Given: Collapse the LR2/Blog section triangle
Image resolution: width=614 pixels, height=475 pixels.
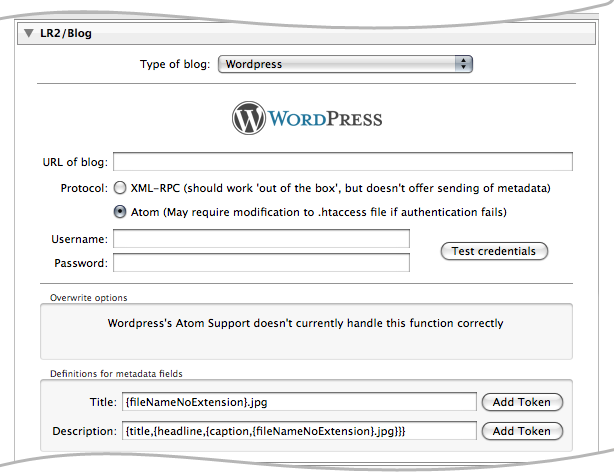Looking at the screenshot, I should tap(29, 33).
